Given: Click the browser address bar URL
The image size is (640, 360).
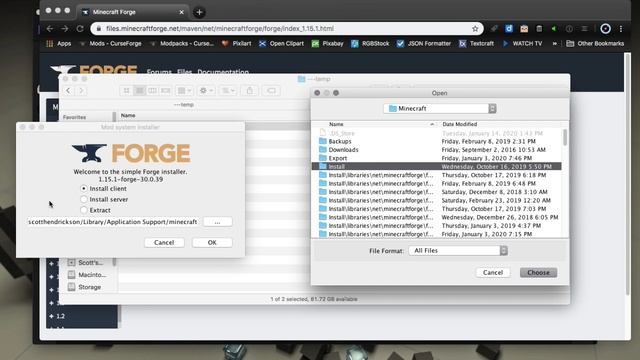Looking at the screenshot, I should pos(220,29).
